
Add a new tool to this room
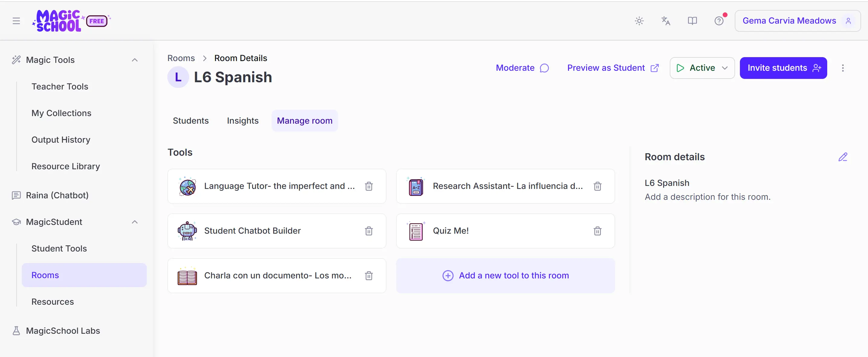505,275
